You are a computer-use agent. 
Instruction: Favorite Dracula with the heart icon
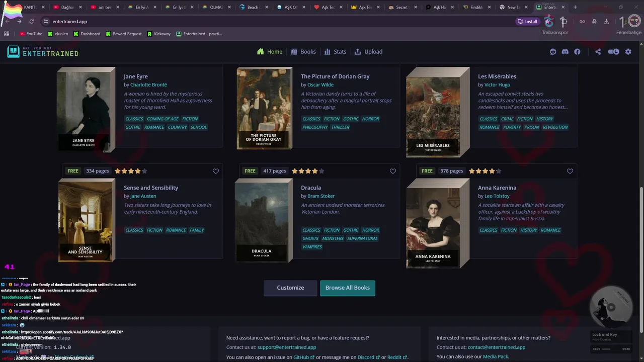point(393,171)
